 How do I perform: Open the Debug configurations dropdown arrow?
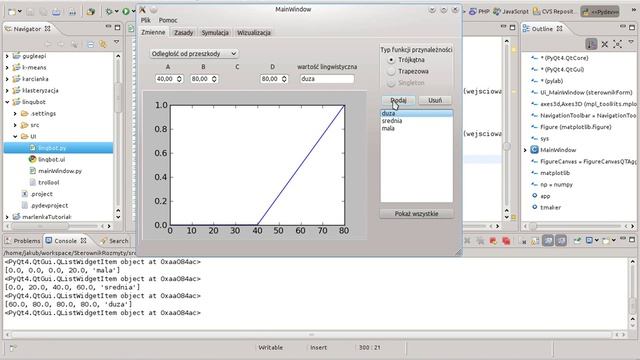point(117,12)
